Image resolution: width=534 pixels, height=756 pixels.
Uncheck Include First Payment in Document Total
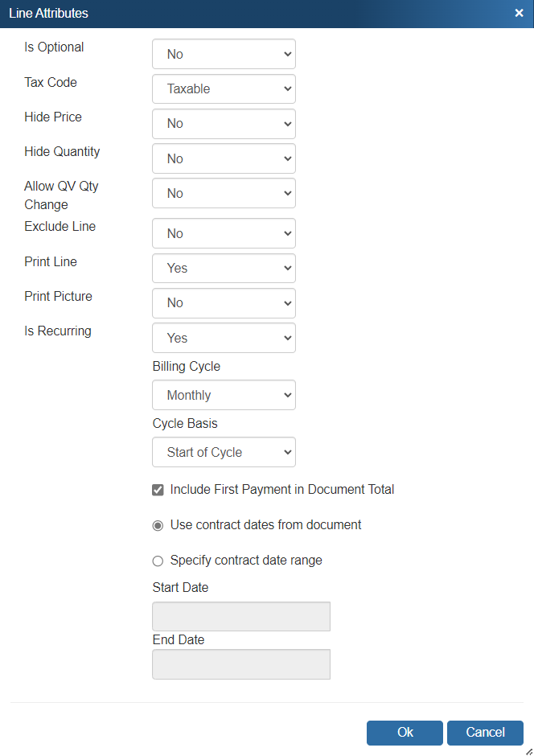point(158,490)
